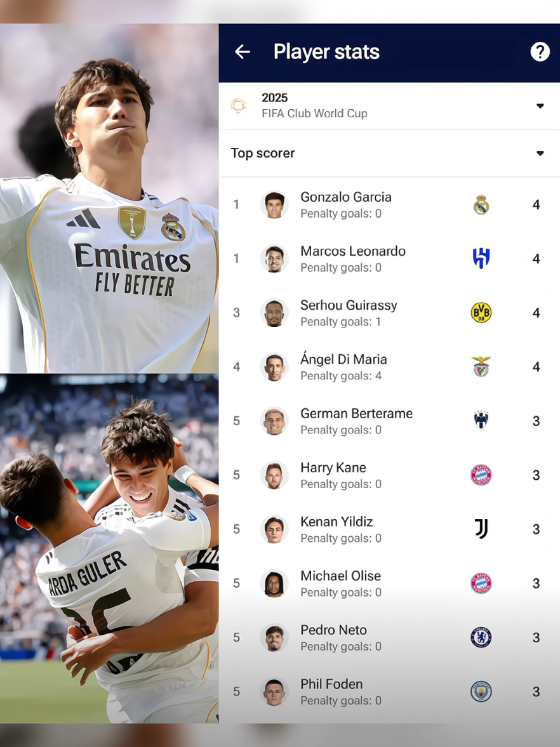This screenshot has height=747, width=560.
Task: Open Serhou Guirassy's player entry
Action: [389, 312]
